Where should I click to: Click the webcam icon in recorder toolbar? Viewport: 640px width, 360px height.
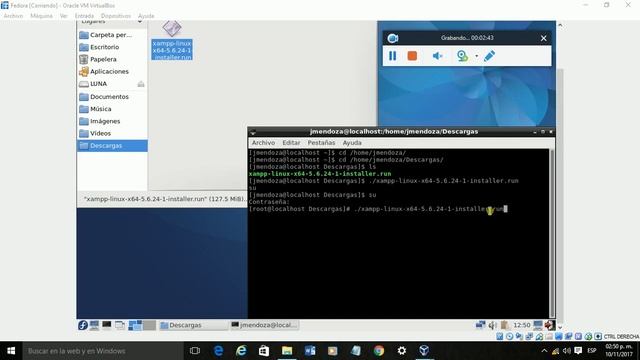coord(462,56)
